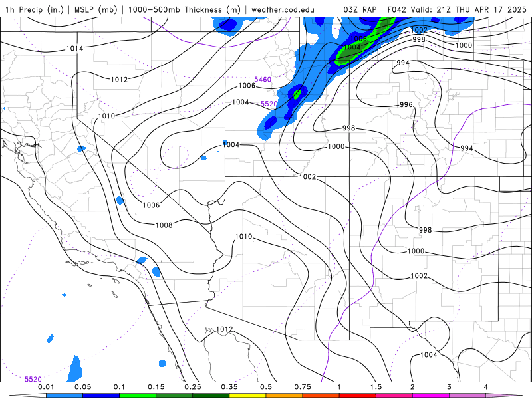Click the '1h Precip (in.)' title text

[x=35, y=9]
